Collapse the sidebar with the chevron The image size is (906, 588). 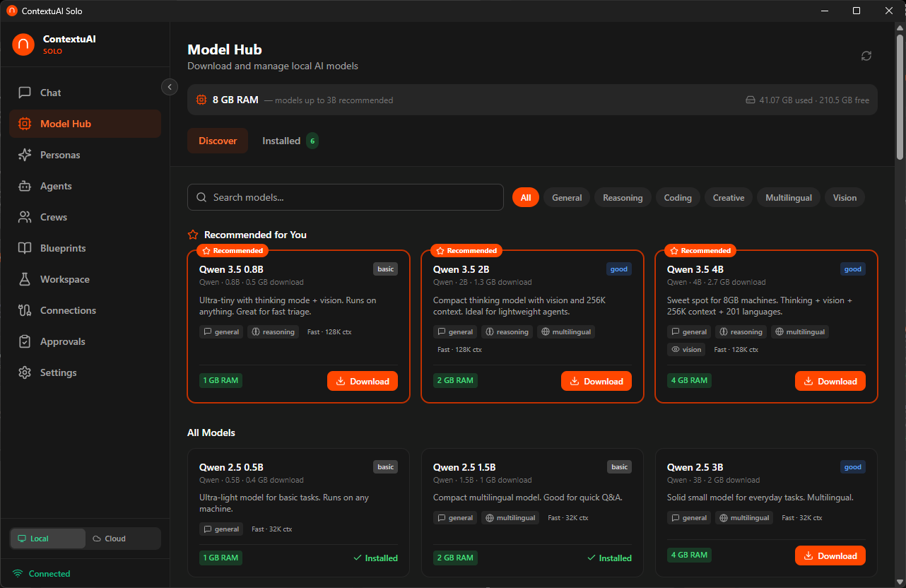coord(169,87)
